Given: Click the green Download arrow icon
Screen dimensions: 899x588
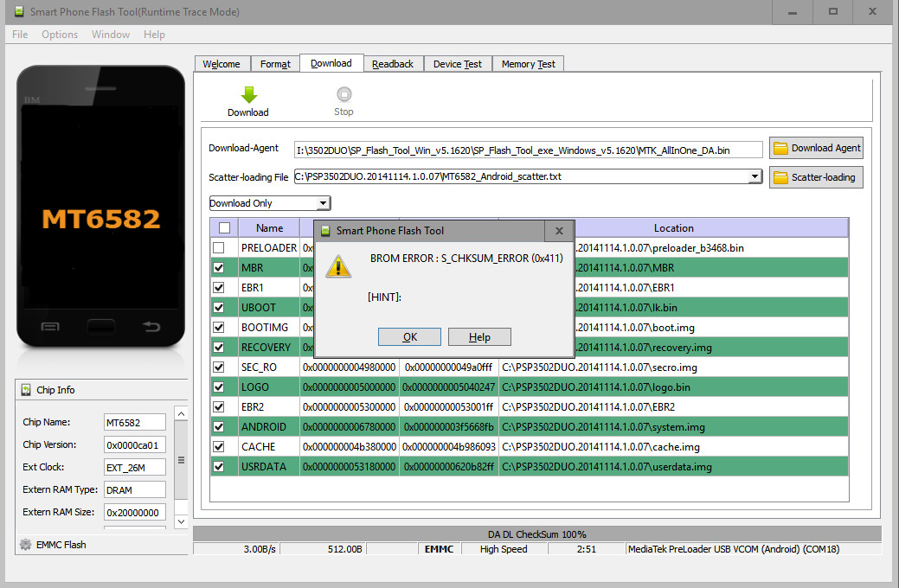Looking at the screenshot, I should pos(248,95).
